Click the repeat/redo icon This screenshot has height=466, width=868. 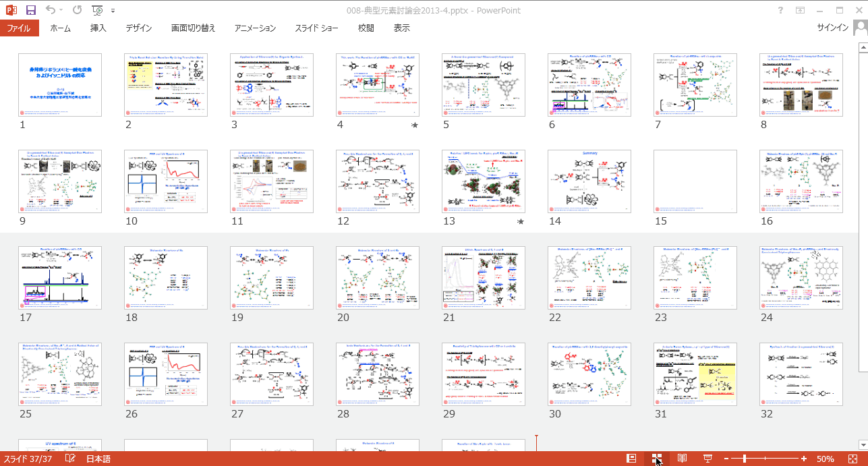point(77,10)
